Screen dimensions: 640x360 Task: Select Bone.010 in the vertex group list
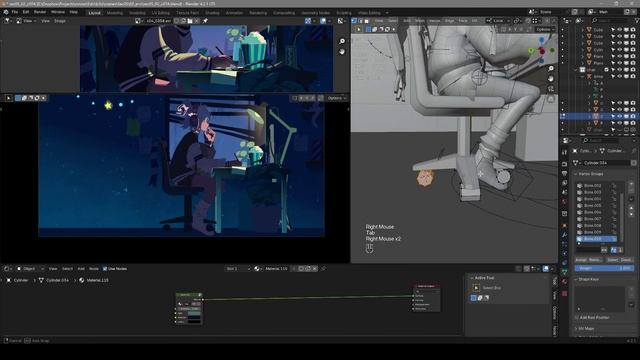(597, 239)
